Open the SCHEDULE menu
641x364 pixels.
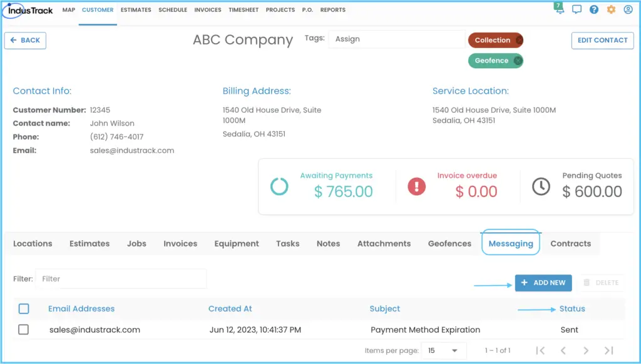coord(173,10)
